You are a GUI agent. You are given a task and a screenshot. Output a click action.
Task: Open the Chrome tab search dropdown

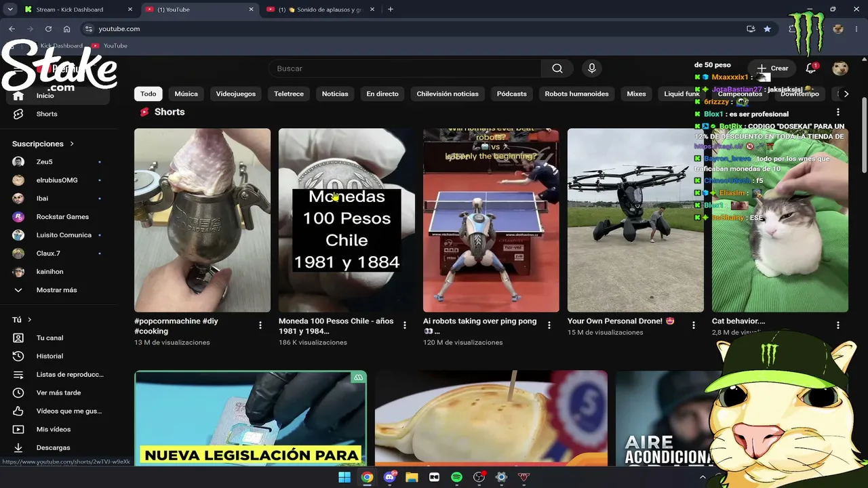pyautogui.click(x=10, y=9)
